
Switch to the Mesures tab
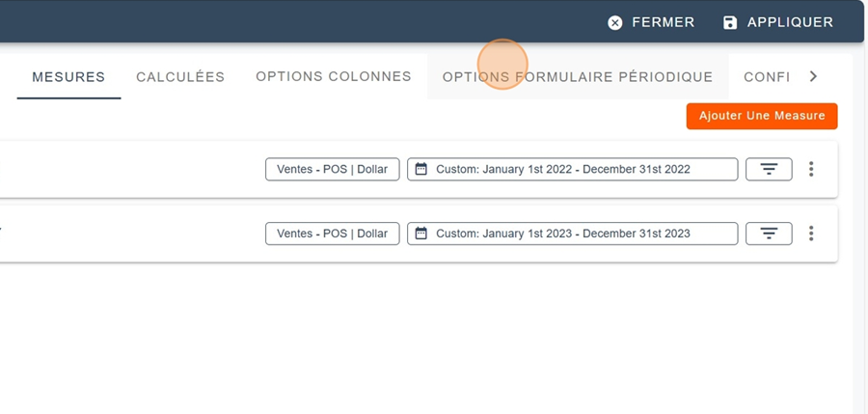point(68,77)
